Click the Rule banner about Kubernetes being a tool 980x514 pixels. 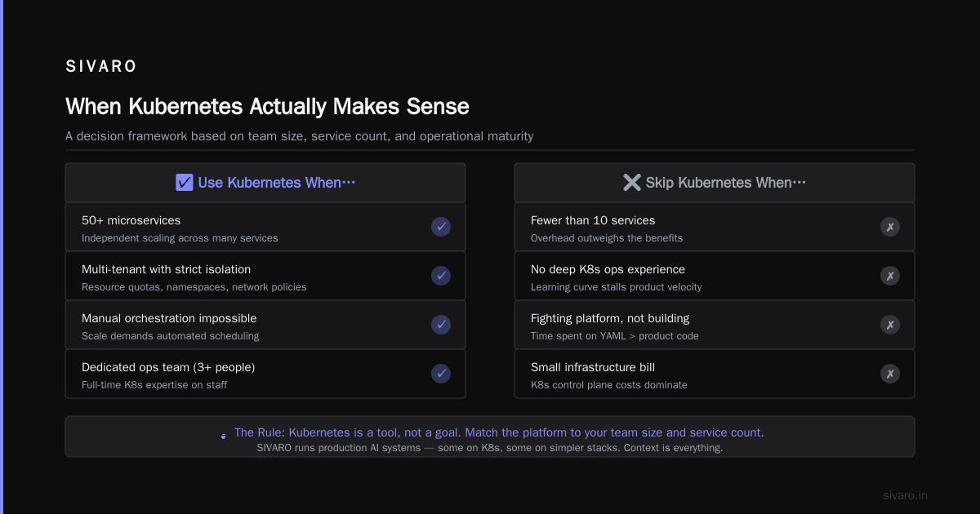pos(490,436)
